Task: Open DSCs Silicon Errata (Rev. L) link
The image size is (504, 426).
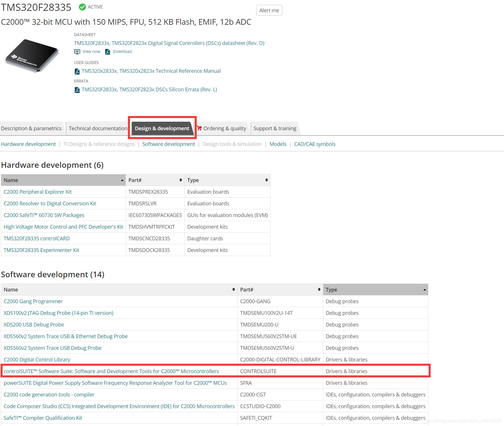Action: [150, 90]
